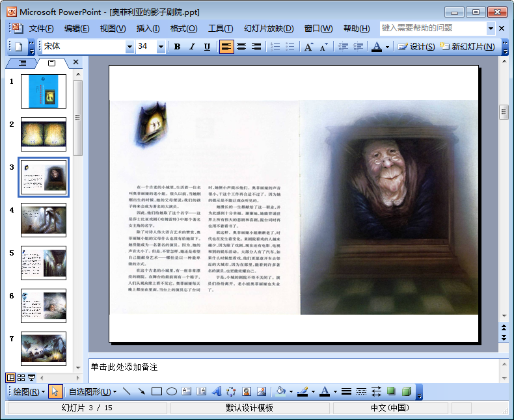This screenshot has width=514, height=420.
Task: Increase indent icon
Action: click(x=358, y=47)
